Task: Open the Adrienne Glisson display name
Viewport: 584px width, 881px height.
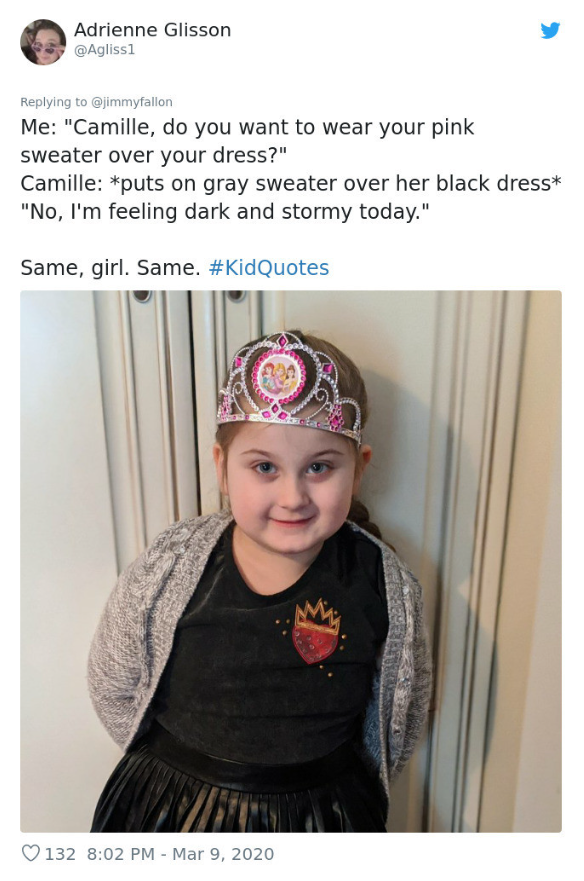Action: (152, 30)
